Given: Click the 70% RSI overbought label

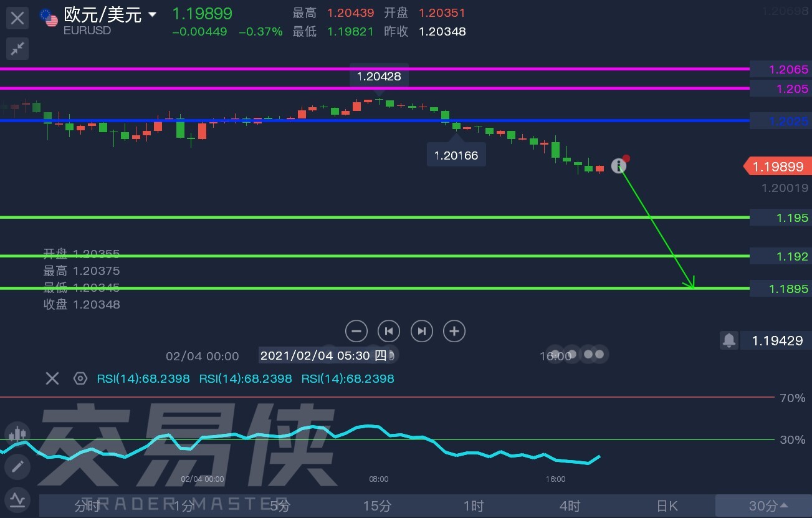Looking at the screenshot, I should pyautogui.click(x=792, y=398).
